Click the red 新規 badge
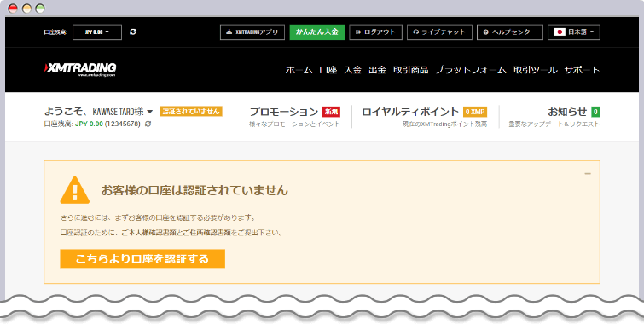 tap(331, 112)
